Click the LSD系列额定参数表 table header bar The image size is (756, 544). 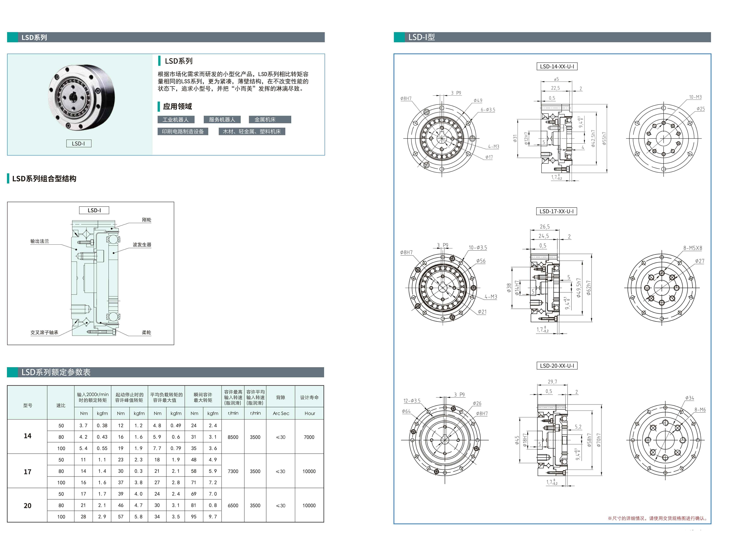pyautogui.click(x=165, y=372)
